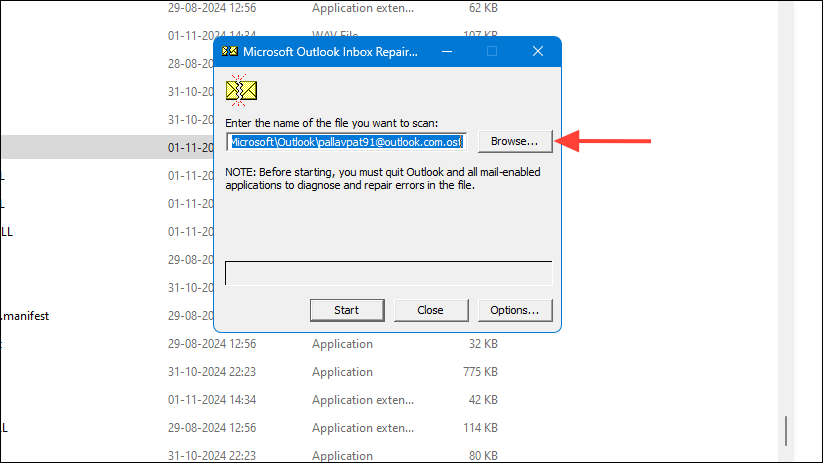Click the file path input field
Image resolution: width=823 pixels, height=463 pixels.
point(346,142)
